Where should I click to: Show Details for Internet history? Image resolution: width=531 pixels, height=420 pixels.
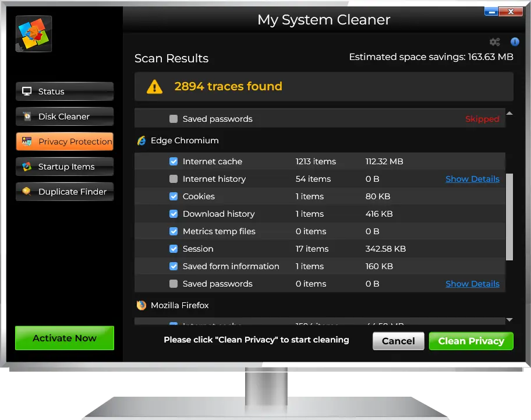[472, 179]
